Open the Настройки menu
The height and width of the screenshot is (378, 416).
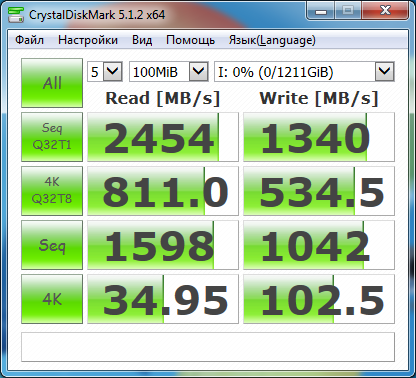coord(88,40)
